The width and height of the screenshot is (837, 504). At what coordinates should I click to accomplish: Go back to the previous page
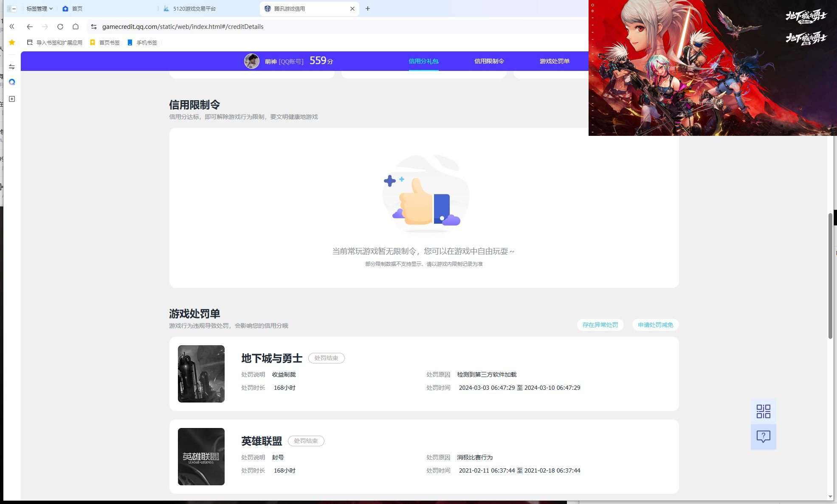29,27
